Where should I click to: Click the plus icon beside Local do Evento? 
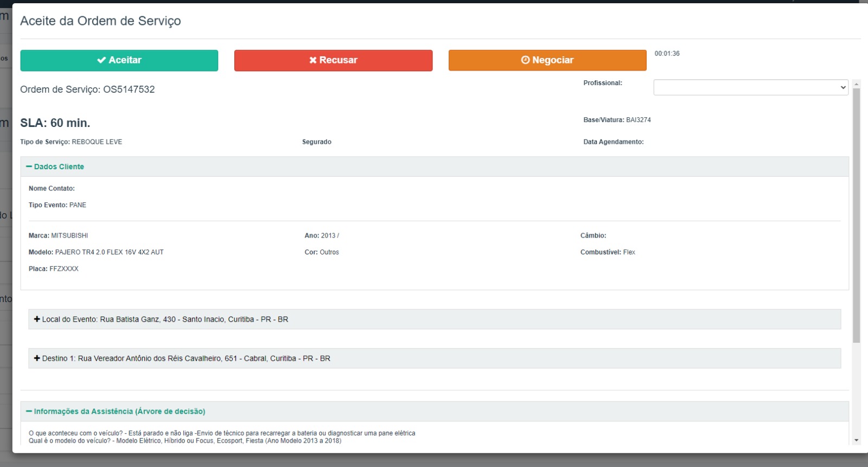click(37, 319)
